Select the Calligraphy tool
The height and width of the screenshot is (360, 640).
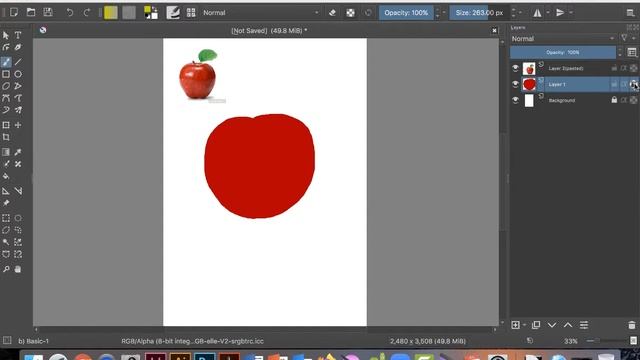click(18, 47)
